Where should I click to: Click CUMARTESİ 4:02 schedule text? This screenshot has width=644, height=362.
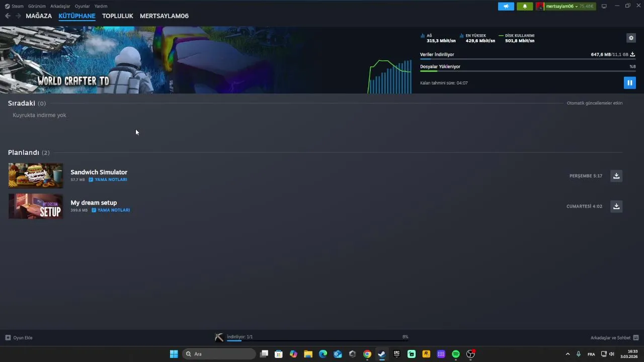click(x=584, y=206)
